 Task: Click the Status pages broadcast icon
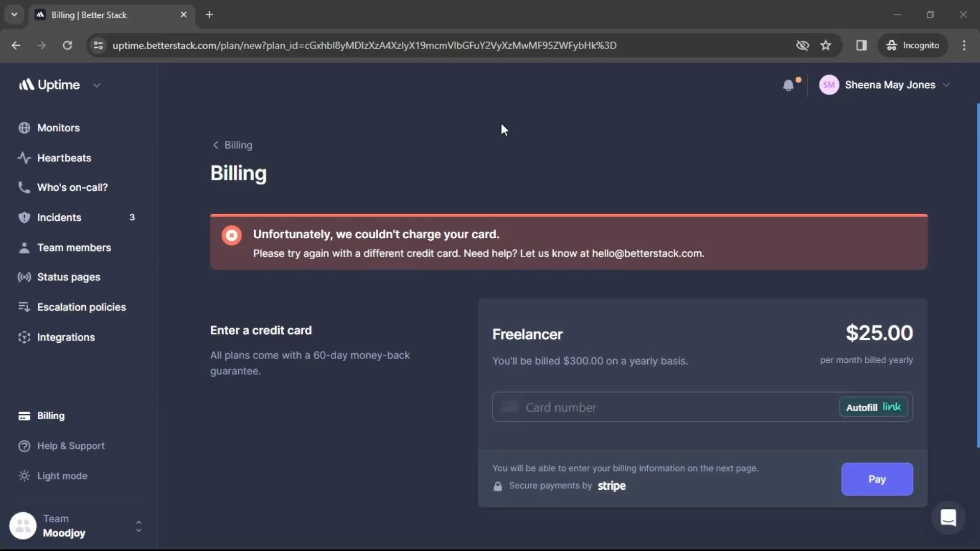24,277
